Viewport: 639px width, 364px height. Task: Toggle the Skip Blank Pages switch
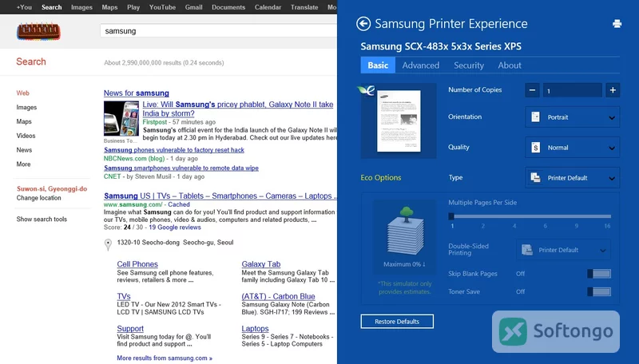click(599, 274)
